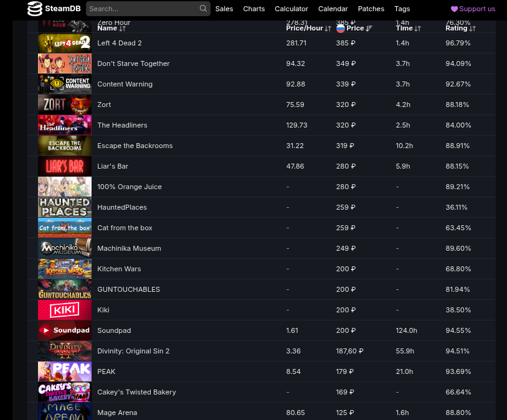Open the 100% Orange Juice thumbnail
Image resolution: width=507 pixels, height=420 pixels.
click(x=65, y=187)
